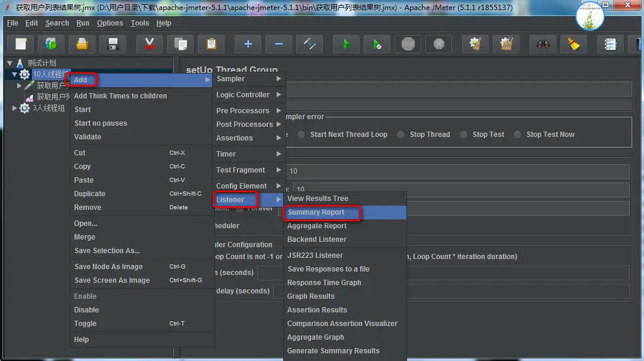The width and height of the screenshot is (644, 361).
Task: Open the Tools menu
Action: [140, 23]
